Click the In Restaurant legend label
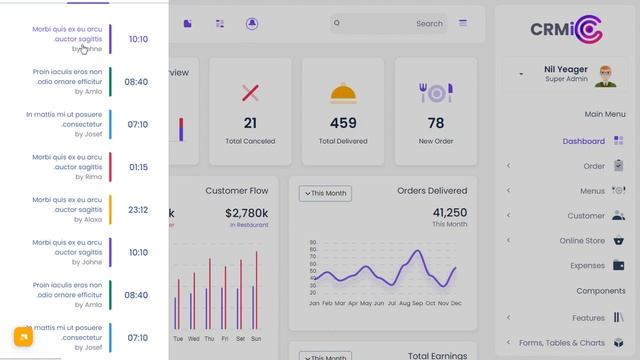 click(249, 225)
